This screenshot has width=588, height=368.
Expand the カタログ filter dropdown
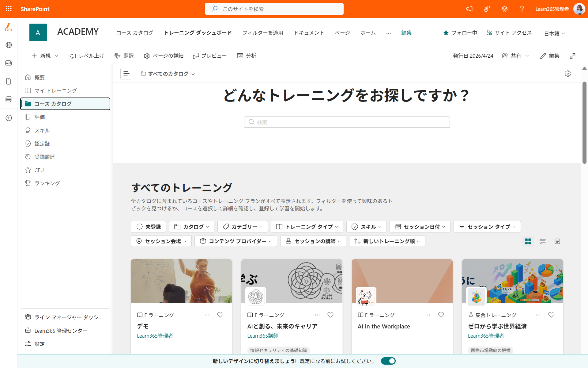coord(192,227)
